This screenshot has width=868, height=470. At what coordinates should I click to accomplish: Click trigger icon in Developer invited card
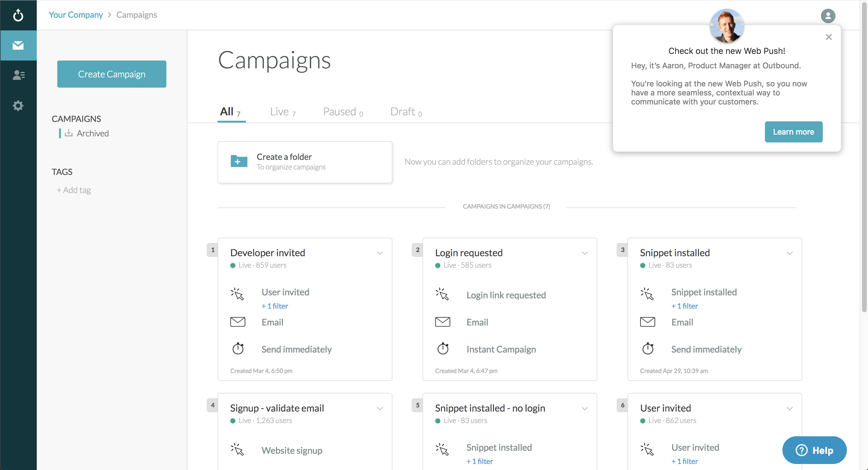tap(237, 294)
